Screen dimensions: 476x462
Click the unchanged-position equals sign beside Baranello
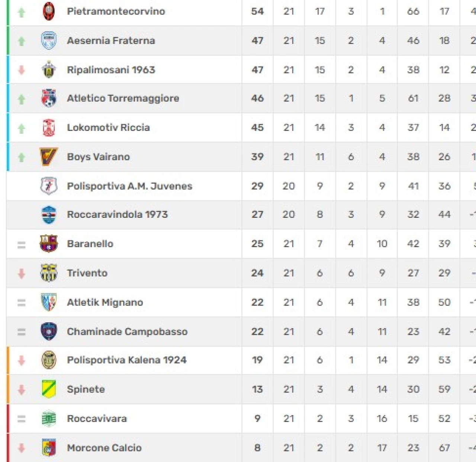pos(22,245)
